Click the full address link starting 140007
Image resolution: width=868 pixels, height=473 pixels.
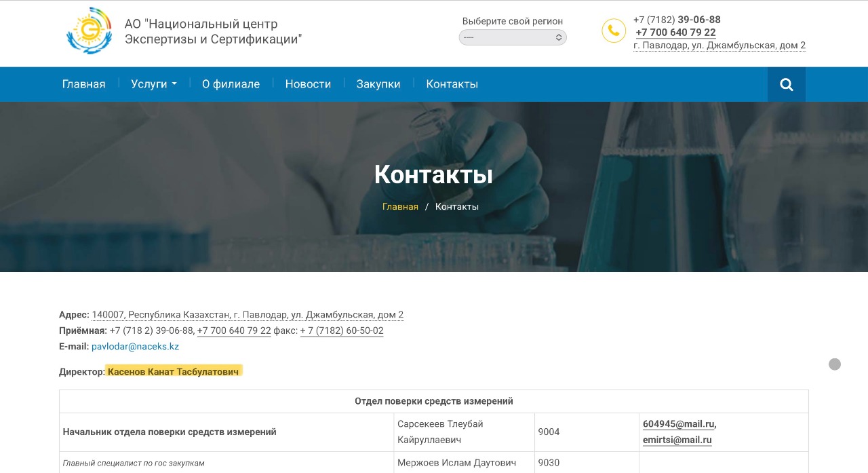click(248, 315)
